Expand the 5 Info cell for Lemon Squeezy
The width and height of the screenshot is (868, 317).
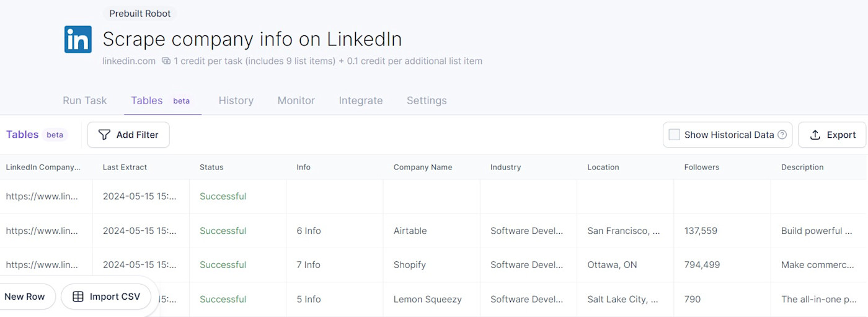309,299
